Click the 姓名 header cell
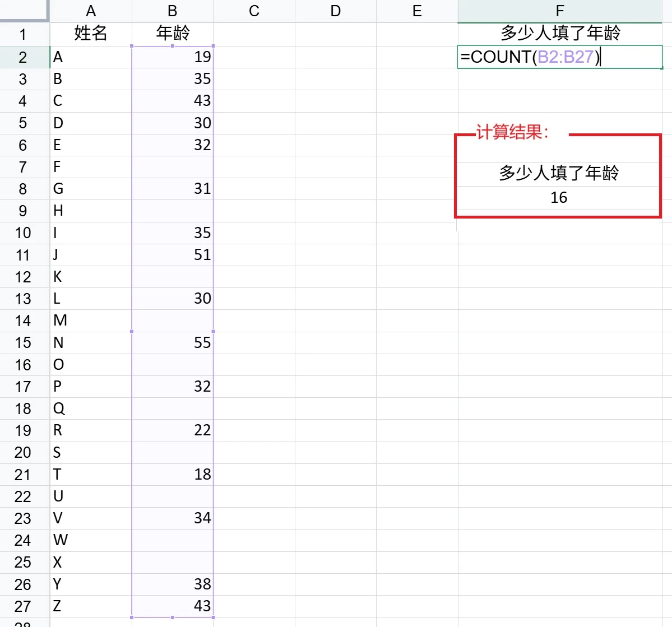Image resolution: width=672 pixels, height=627 pixels. tap(91, 34)
